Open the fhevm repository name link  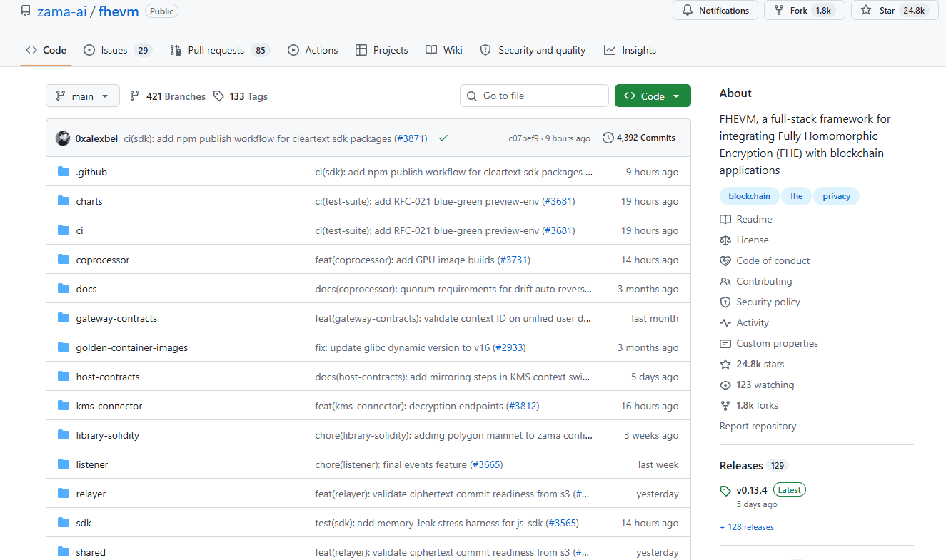(x=119, y=11)
